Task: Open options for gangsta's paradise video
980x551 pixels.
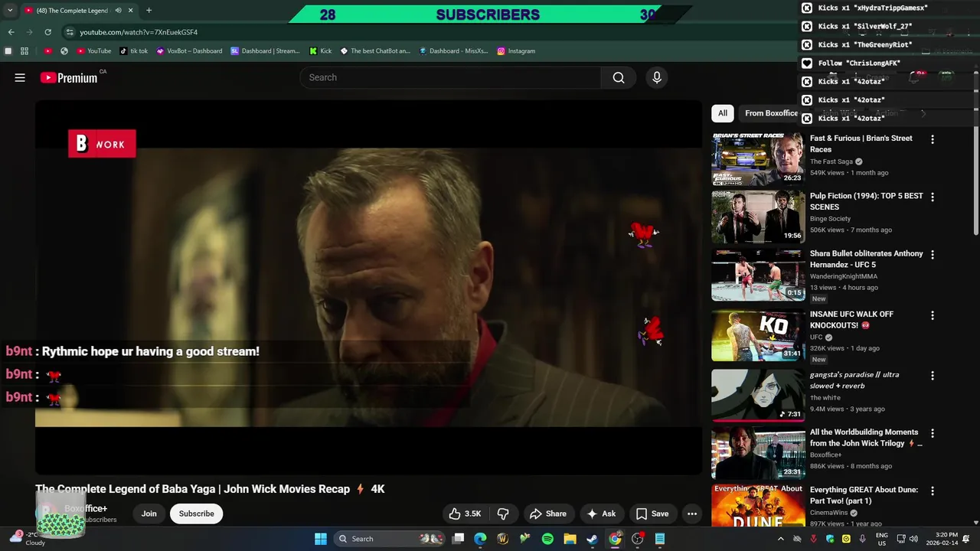Action: (932, 376)
